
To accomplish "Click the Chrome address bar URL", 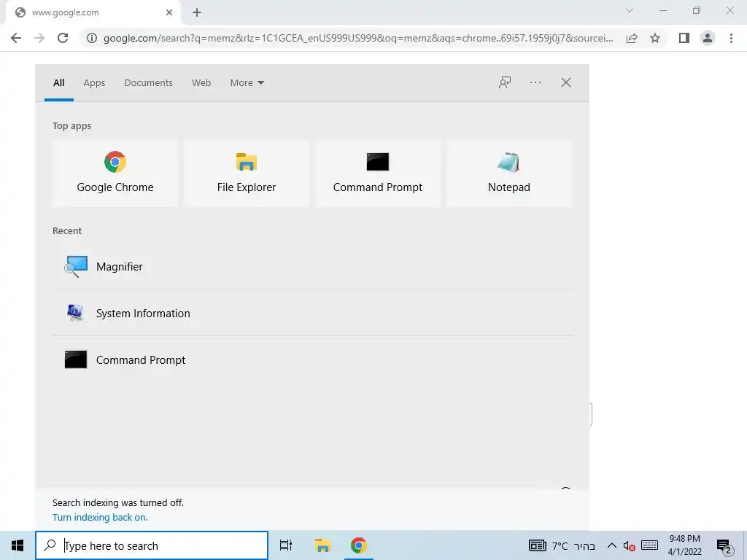I will (x=357, y=38).
